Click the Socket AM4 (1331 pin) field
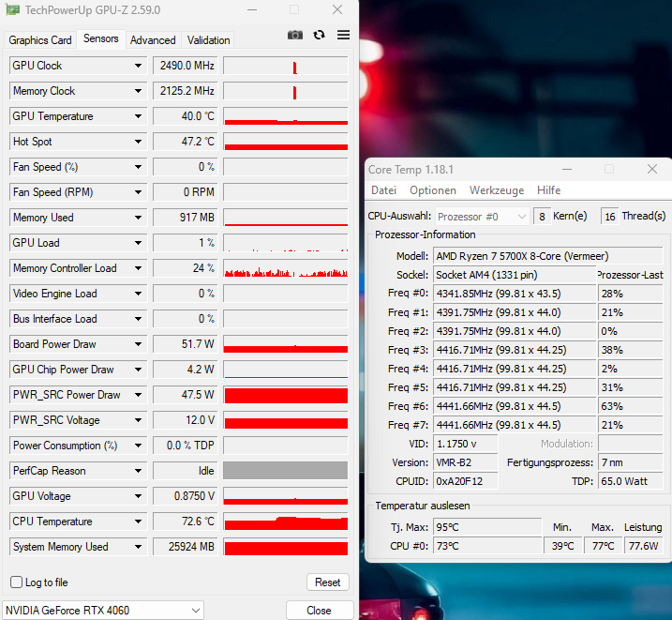Image resolution: width=672 pixels, height=620 pixels. pyautogui.click(x=515, y=275)
